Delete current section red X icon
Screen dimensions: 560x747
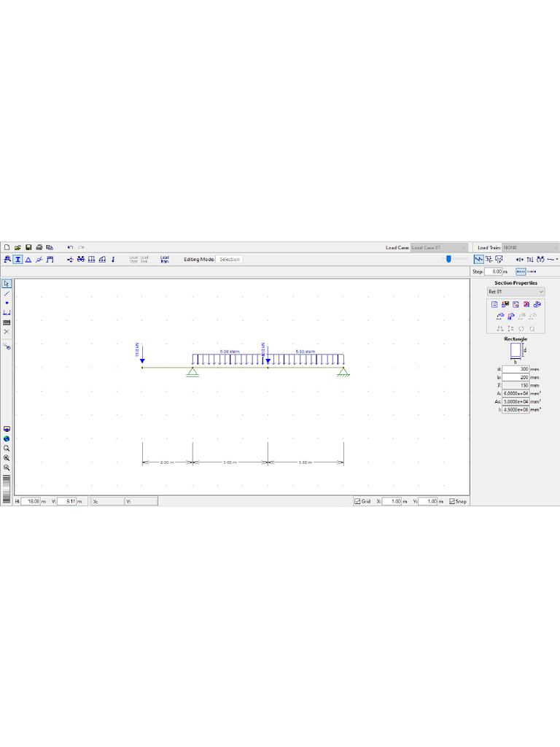tap(526, 304)
